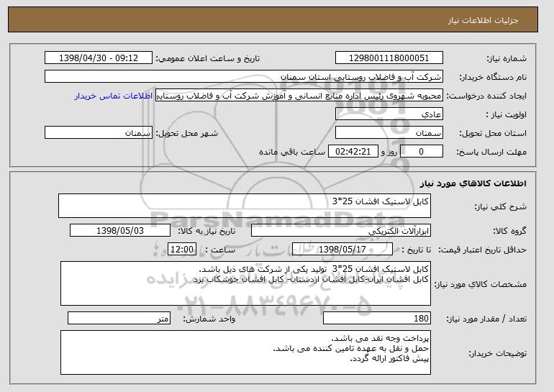Click the delivery city field سمنان
554x392 pixels.
tap(99, 133)
